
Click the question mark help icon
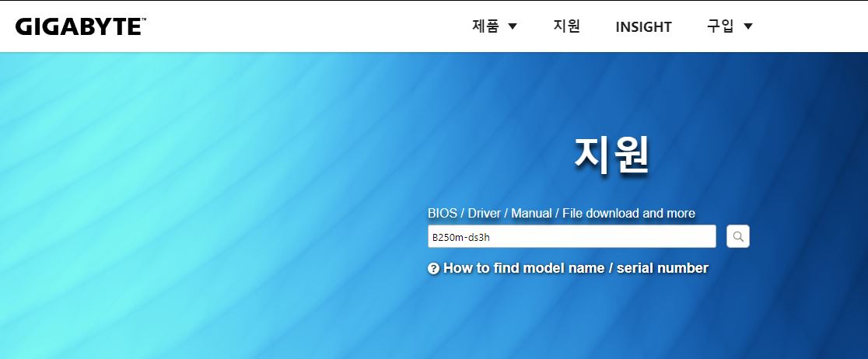(433, 269)
